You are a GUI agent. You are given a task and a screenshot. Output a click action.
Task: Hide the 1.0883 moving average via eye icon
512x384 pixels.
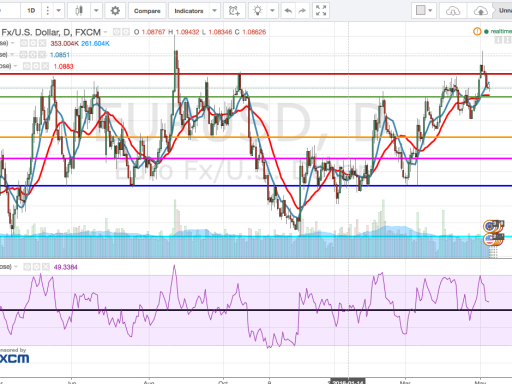tap(26, 66)
